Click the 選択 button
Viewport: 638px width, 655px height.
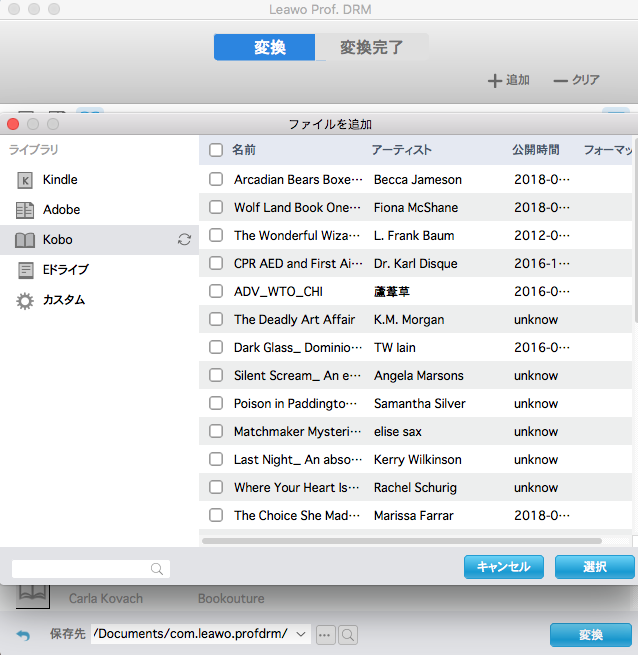(595, 567)
